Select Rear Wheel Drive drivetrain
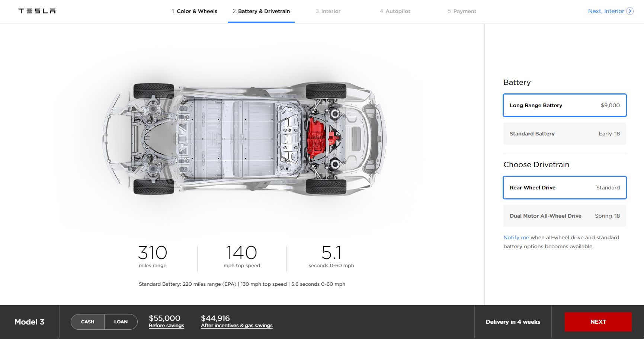The image size is (644, 339). click(x=565, y=188)
